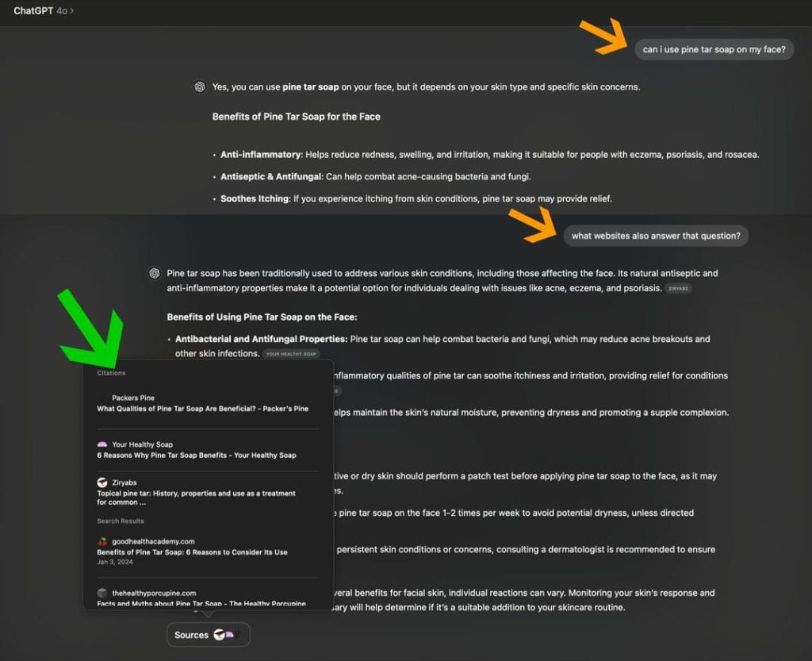Select the 'what websites also answer' message
Viewport: 812px width, 661px height.
pyautogui.click(x=656, y=236)
